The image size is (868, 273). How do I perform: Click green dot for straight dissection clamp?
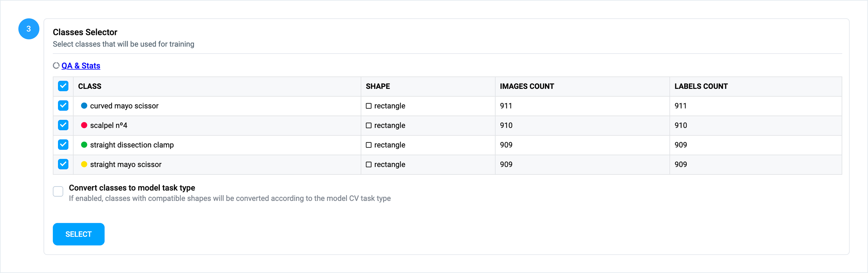pos(84,145)
